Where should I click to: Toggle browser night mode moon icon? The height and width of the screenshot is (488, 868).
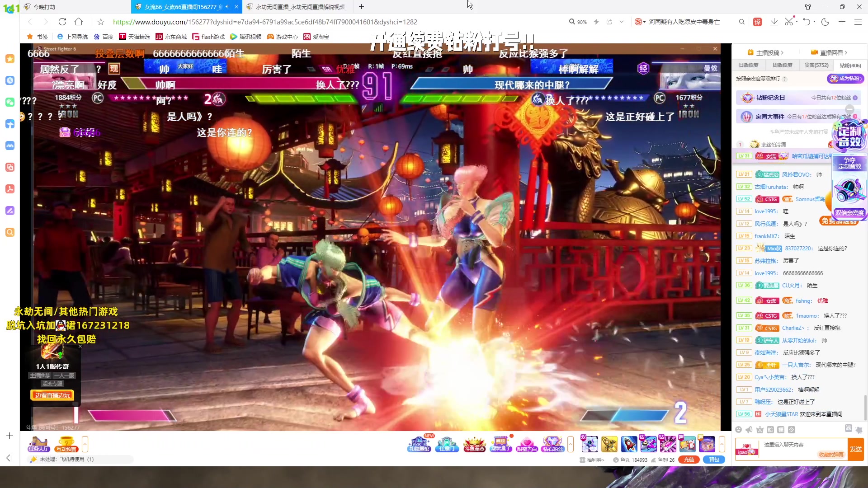pos(825,22)
